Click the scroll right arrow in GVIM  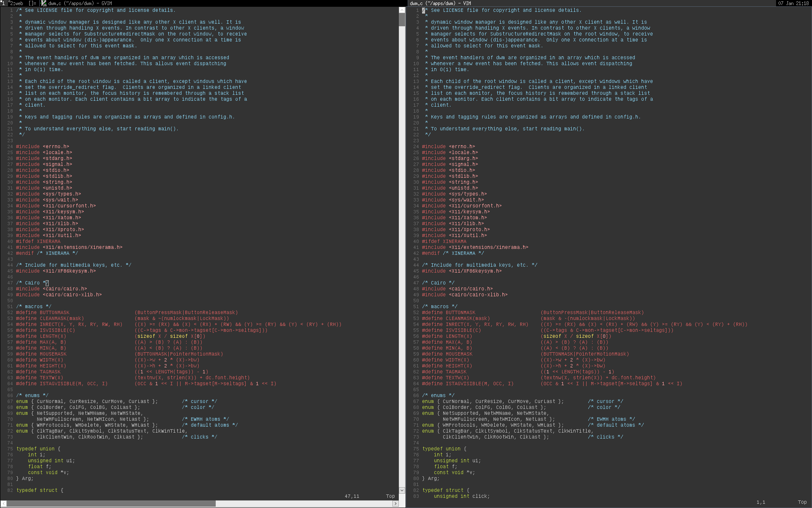point(395,503)
